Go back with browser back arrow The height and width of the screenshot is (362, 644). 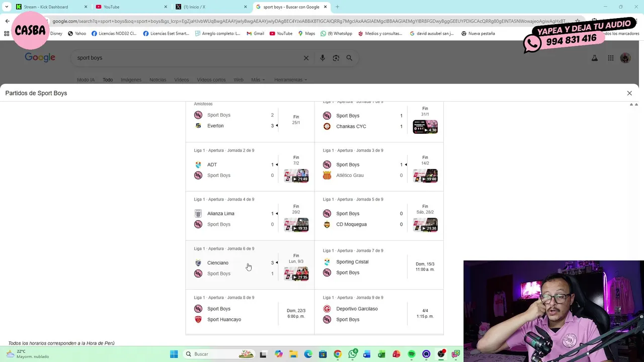[7, 21]
